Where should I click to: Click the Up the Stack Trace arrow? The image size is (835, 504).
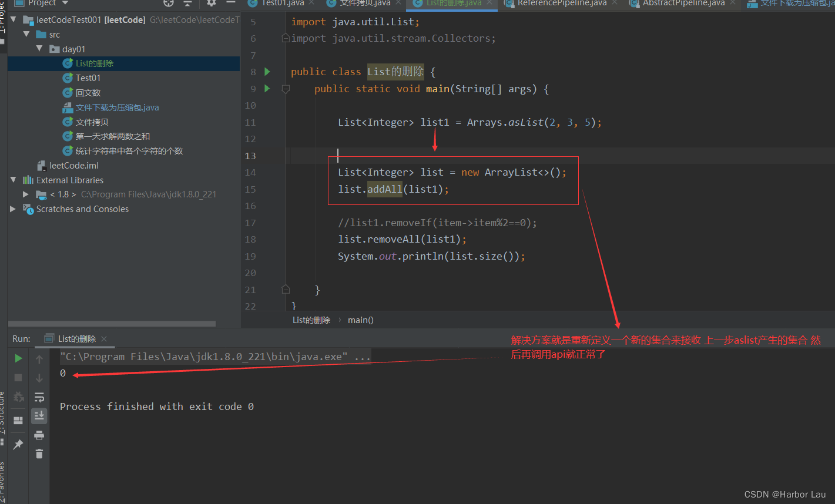click(x=39, y=359)
